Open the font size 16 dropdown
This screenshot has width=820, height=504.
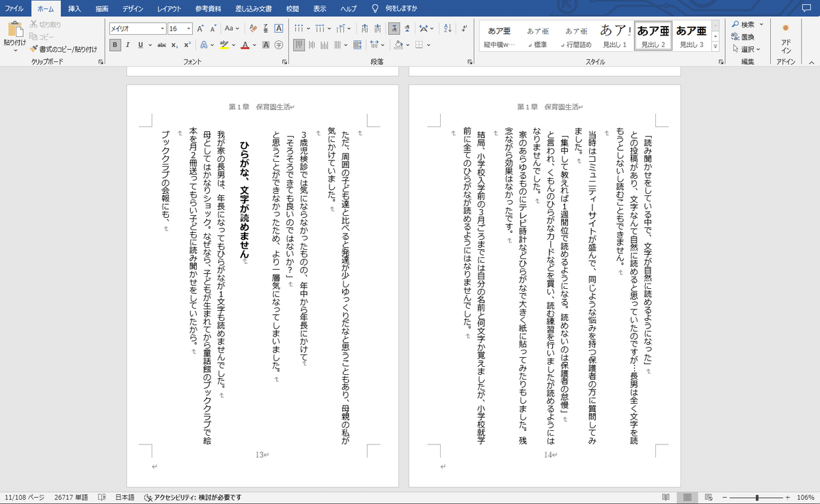(189, 29)
